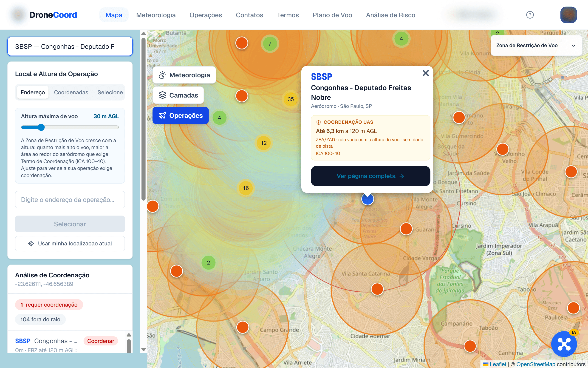This screenshot has width=588, height=368.
Task: Select the green cluster marker labeled 2 near Santo Amaro
Action: click(x=208, y=263)
